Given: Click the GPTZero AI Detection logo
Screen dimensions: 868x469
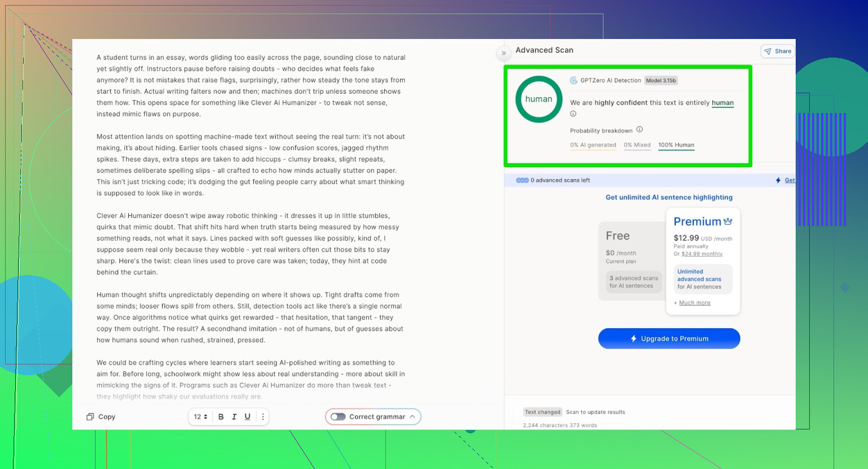Looking at the screenshot, I should [574, 81].
